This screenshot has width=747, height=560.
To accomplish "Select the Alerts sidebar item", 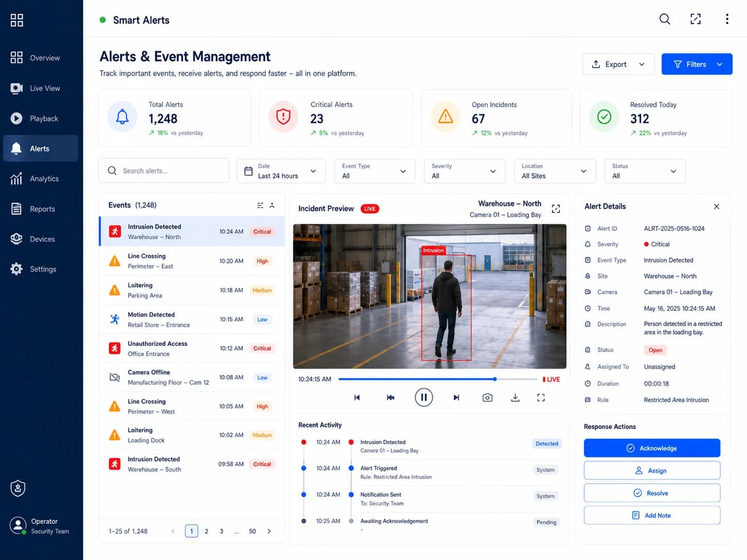I will (40, 149).
